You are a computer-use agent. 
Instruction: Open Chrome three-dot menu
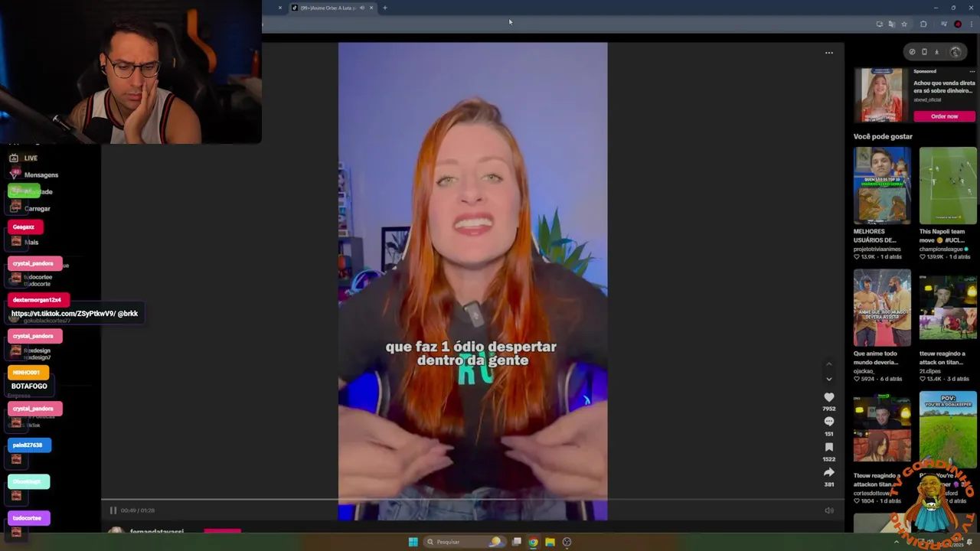[x=972, y=24]
